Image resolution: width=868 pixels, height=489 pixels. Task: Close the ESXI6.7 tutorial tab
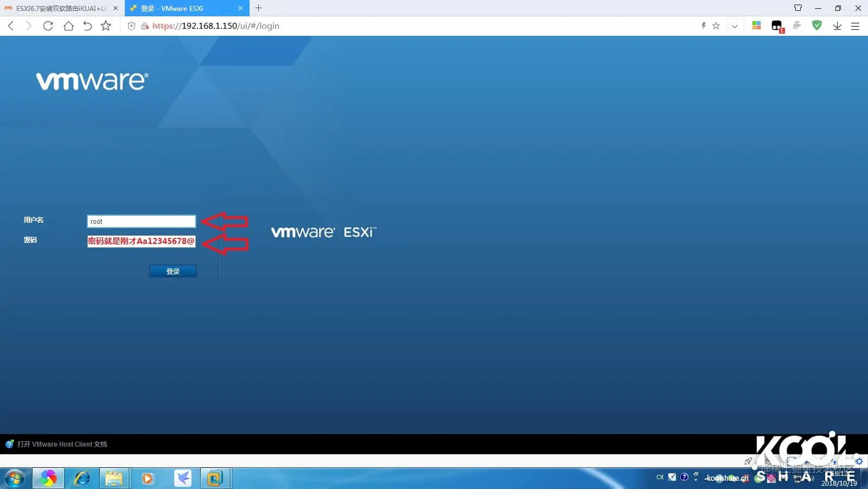point(115,8)
